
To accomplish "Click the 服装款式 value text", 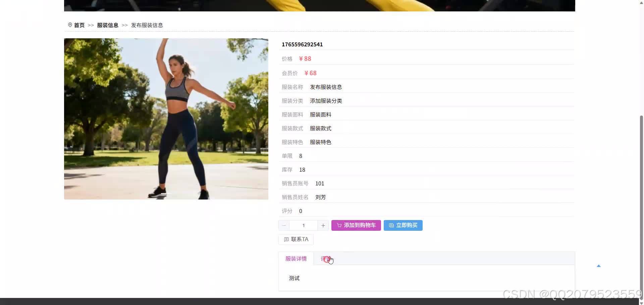I will [321, 128].
